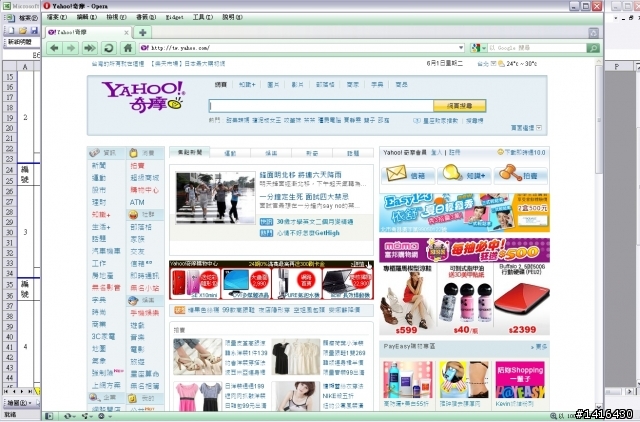Click the Excel sheet first-tab navigation arrow

point(6,391)
